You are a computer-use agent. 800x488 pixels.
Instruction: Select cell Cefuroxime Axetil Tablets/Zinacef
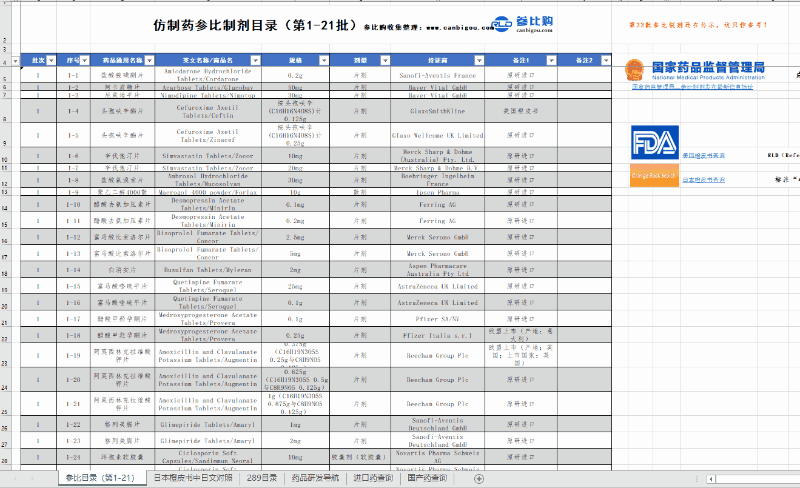[207, 135]
